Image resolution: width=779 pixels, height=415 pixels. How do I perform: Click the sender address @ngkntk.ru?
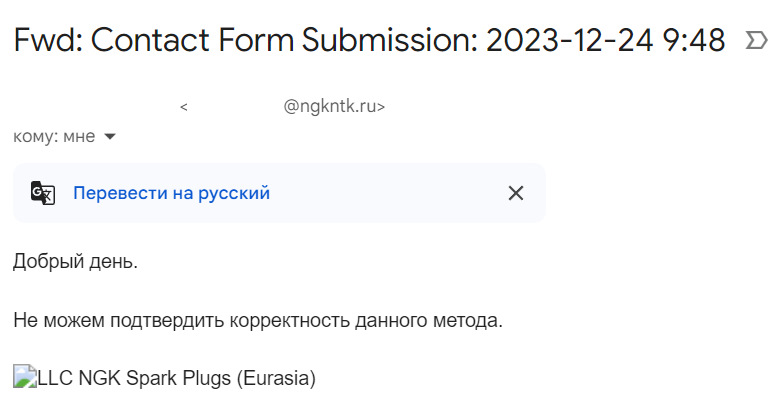[334, 107]
